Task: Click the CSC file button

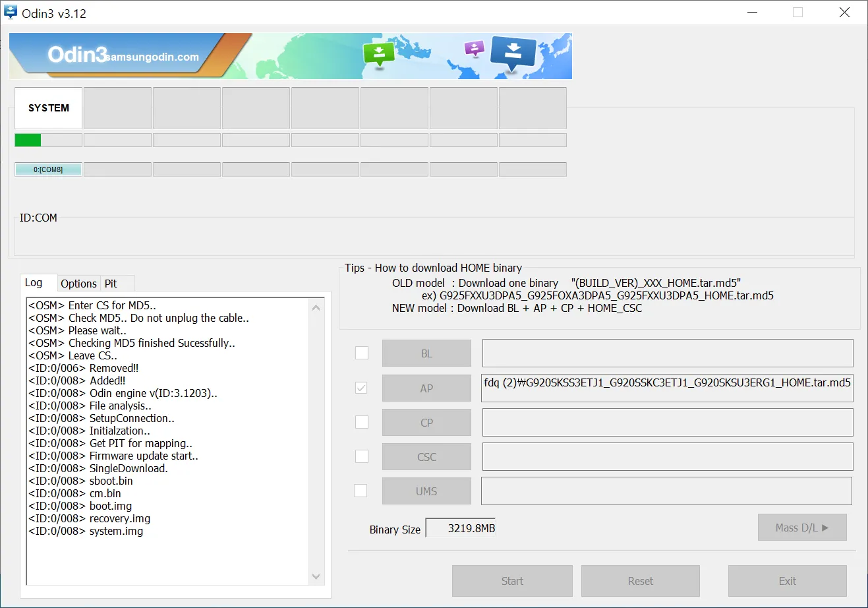Action: [x=426, y=457]
